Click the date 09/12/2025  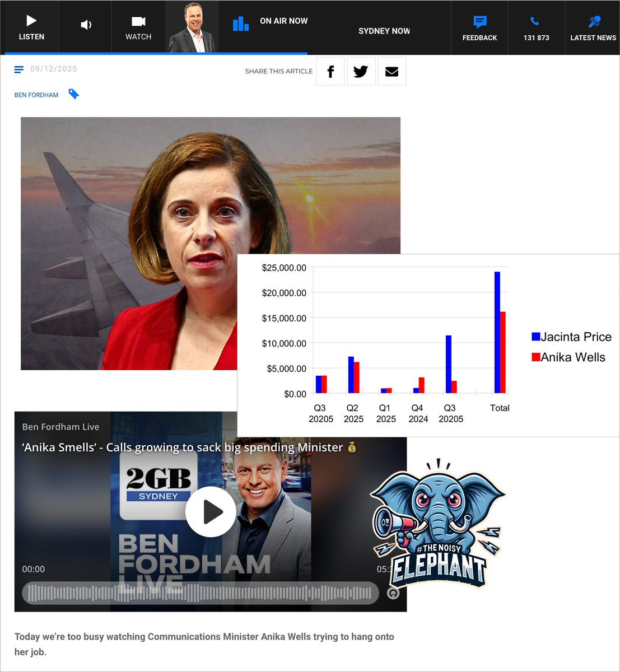[x=54, y=69]
